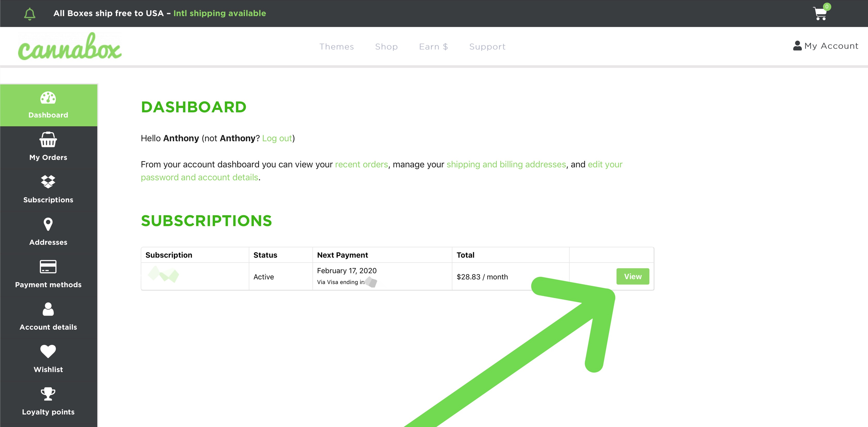Open the Support menu

pyautogui.click(x=487, y=46)
